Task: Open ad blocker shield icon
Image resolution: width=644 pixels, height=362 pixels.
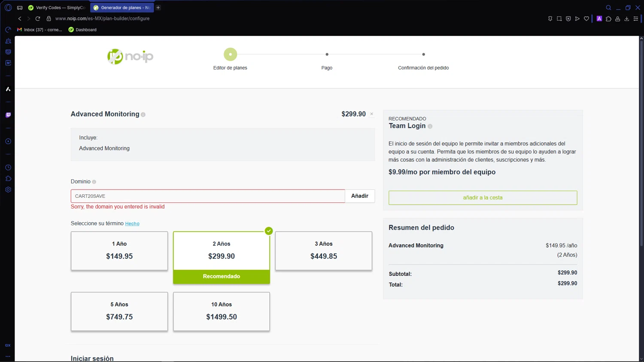Action: (568, 18)
